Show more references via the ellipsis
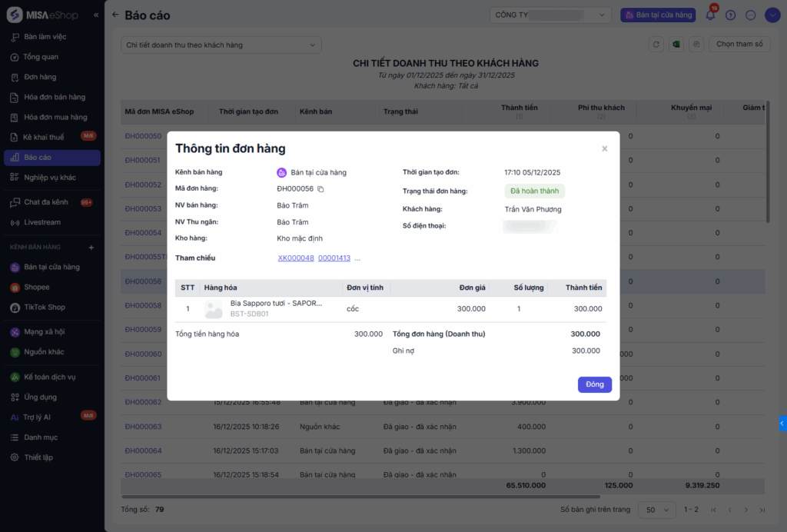 tap(357, 258)
